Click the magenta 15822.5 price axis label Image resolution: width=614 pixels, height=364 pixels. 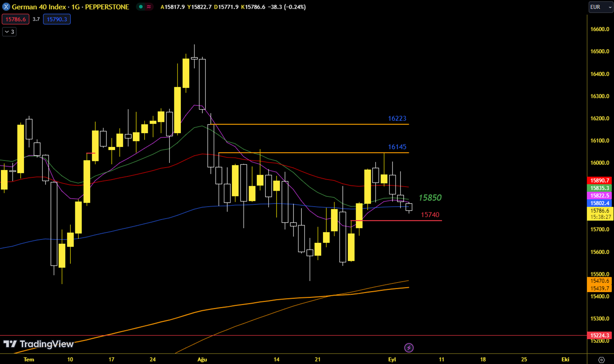tap(600, 196)
